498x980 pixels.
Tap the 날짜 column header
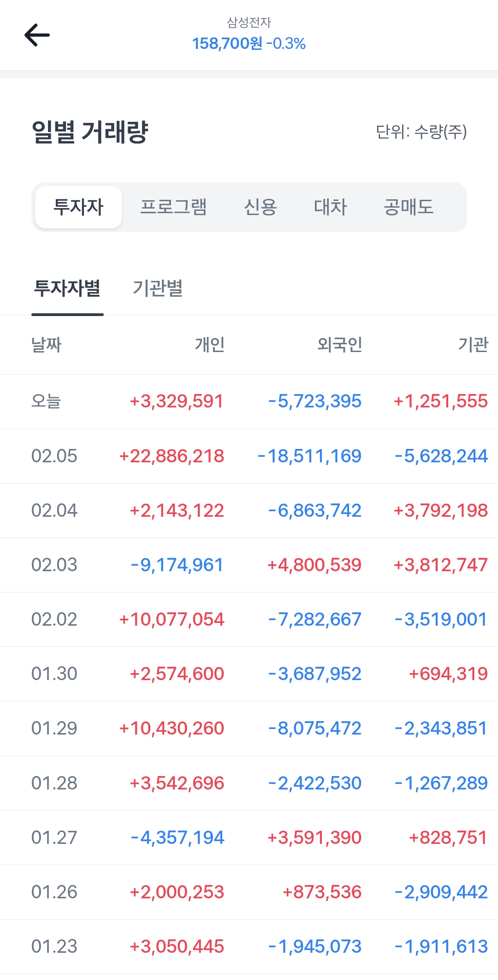point(46,345)
